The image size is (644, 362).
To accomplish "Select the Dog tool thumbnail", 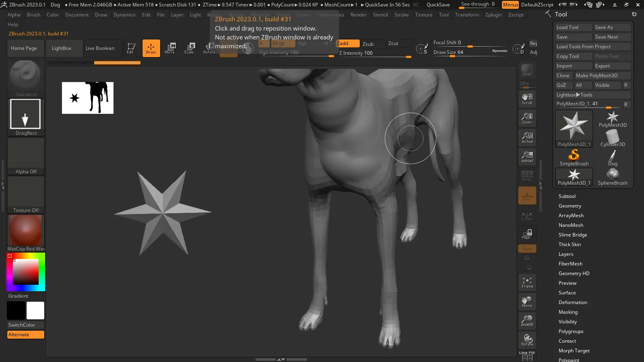I will tap(613, 157).
